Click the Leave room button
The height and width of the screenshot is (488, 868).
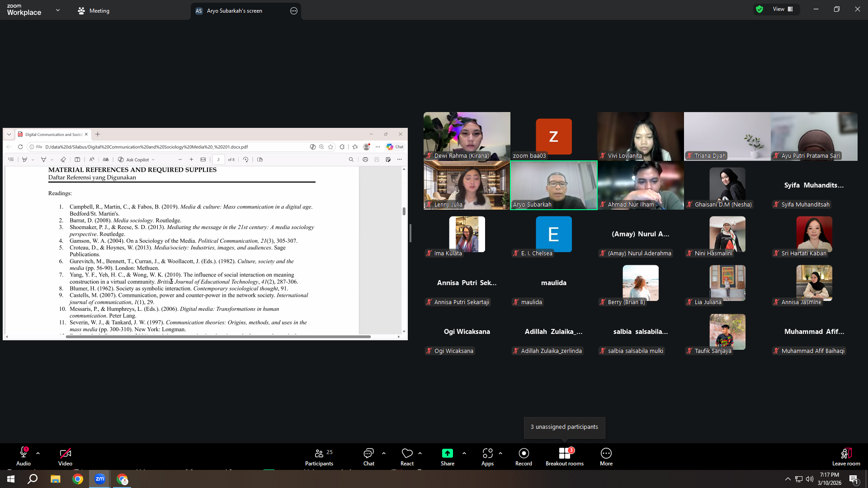pos(846,457)
